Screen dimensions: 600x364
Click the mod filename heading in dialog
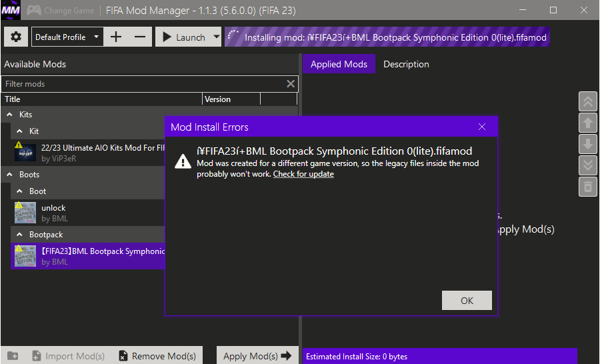pyautogui.click(x=335, y=151)
